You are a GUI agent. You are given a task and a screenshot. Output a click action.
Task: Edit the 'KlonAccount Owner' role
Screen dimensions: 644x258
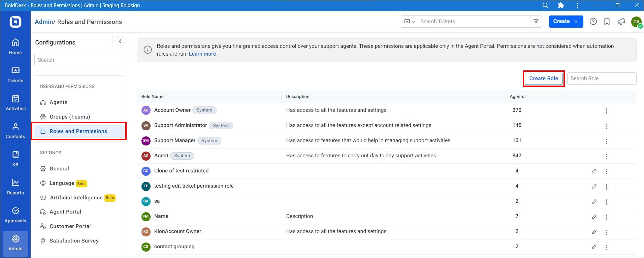pyautogui.click(x=594, y=232)
